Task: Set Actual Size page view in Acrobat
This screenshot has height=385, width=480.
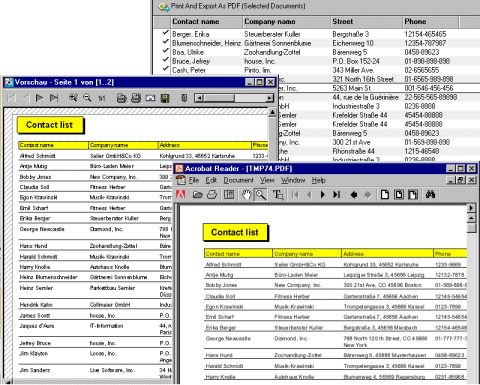Action: tap(385, 195)
